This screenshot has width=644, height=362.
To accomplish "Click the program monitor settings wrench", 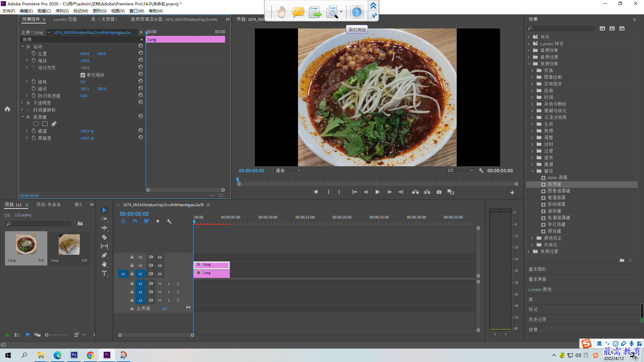I will pos(481,170).
